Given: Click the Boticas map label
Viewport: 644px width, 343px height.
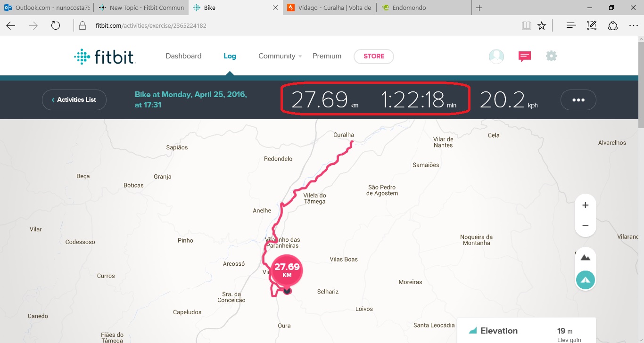Looking at the screenshot, I should pos(133,185).
